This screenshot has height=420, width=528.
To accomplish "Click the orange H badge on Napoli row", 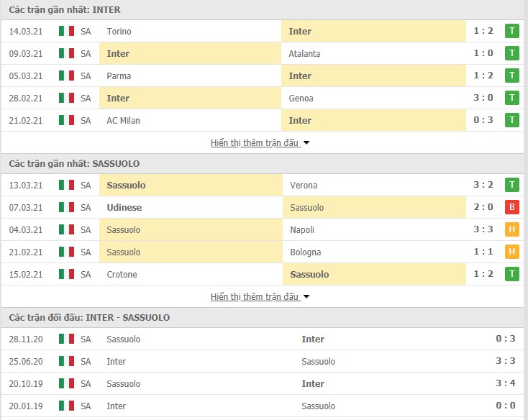I will pos(512,229).
